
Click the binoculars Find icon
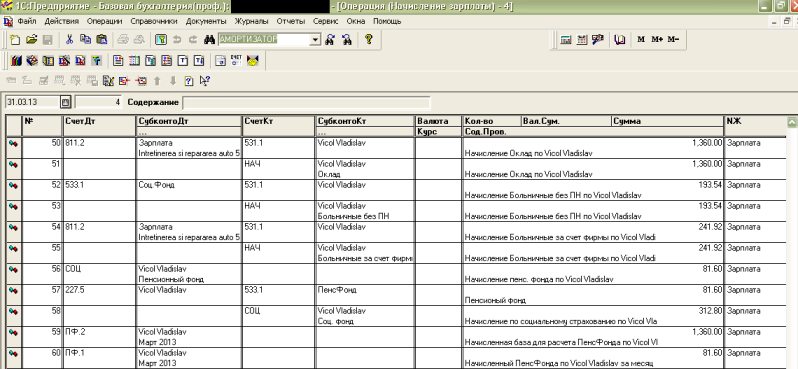pos(210,39)
